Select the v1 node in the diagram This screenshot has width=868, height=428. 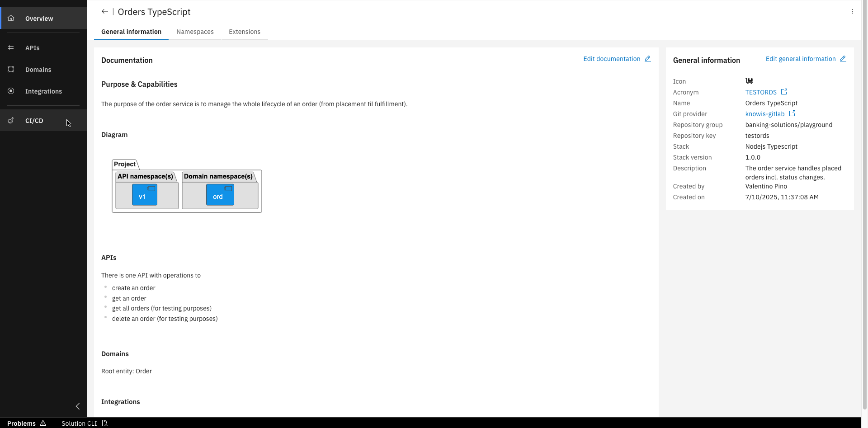(144, 194)
